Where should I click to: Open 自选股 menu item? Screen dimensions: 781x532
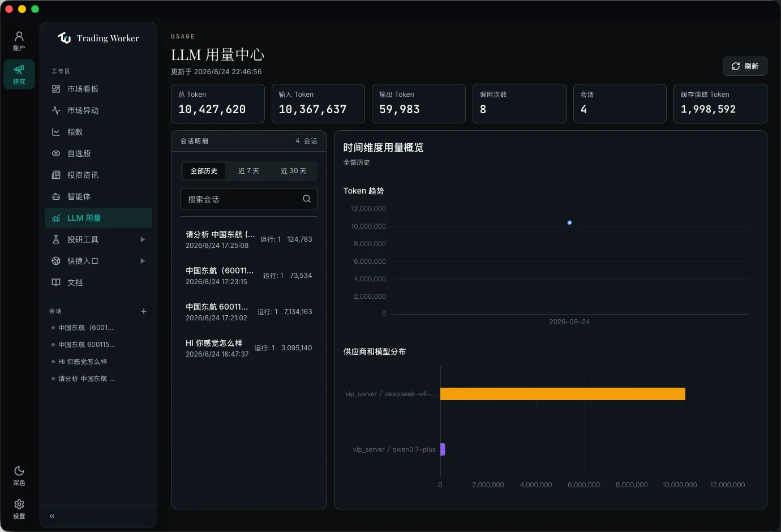point(98,153)
